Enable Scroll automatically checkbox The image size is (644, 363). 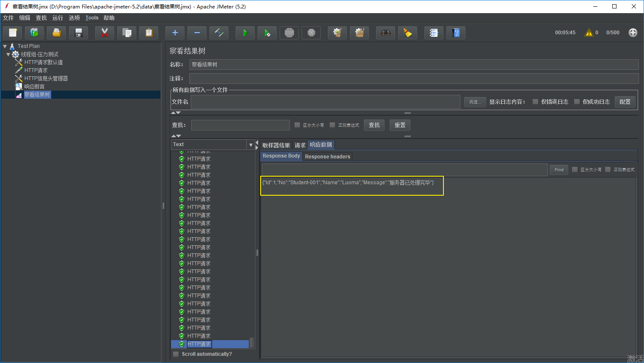(176, 354)
